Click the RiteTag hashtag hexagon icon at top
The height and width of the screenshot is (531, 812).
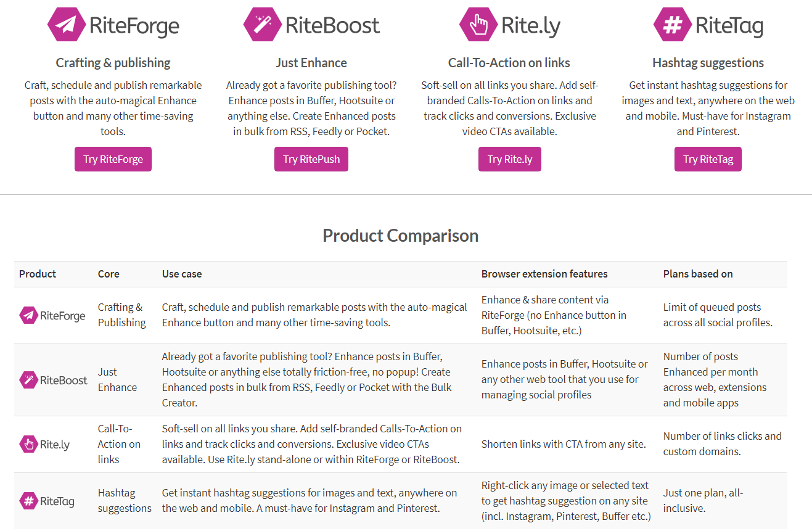point(672,25)
